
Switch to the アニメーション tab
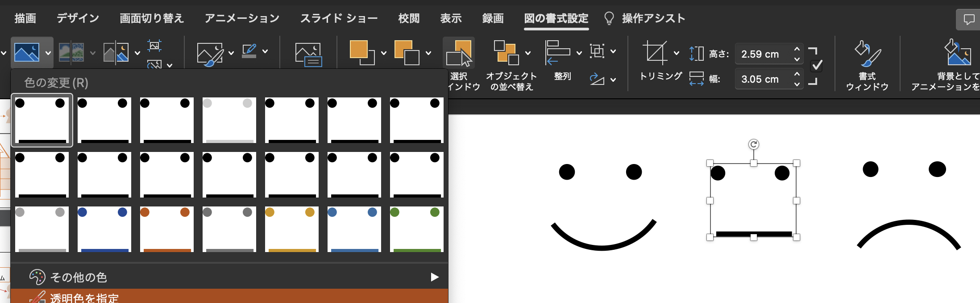(242, 18)
